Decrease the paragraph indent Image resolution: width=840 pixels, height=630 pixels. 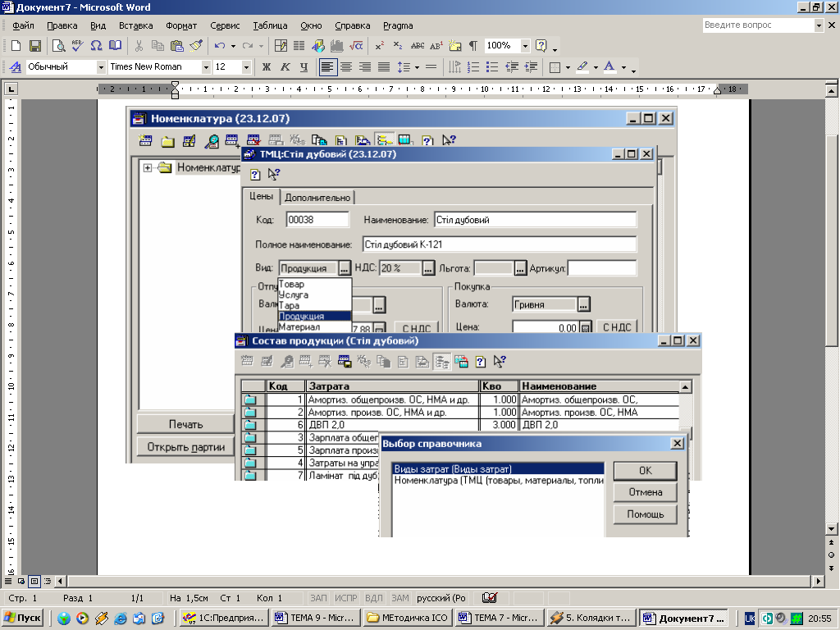512,67
